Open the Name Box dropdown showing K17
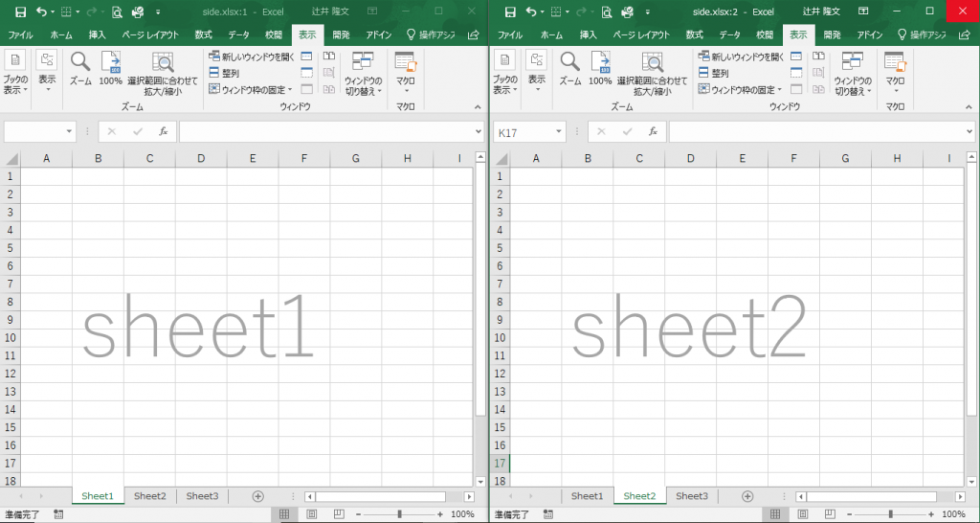Viewport: 980px width, 523px height. click(559, 132)
